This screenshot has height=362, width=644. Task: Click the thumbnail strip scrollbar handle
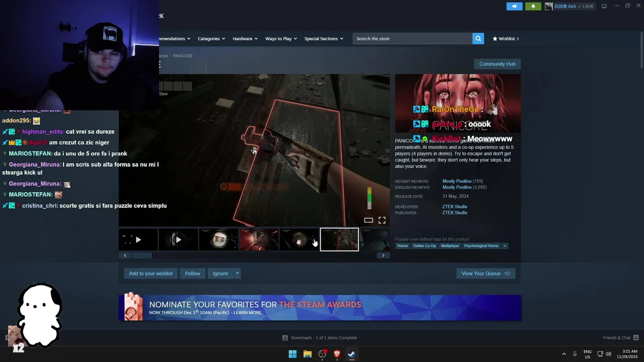click(x=142, y=255)
